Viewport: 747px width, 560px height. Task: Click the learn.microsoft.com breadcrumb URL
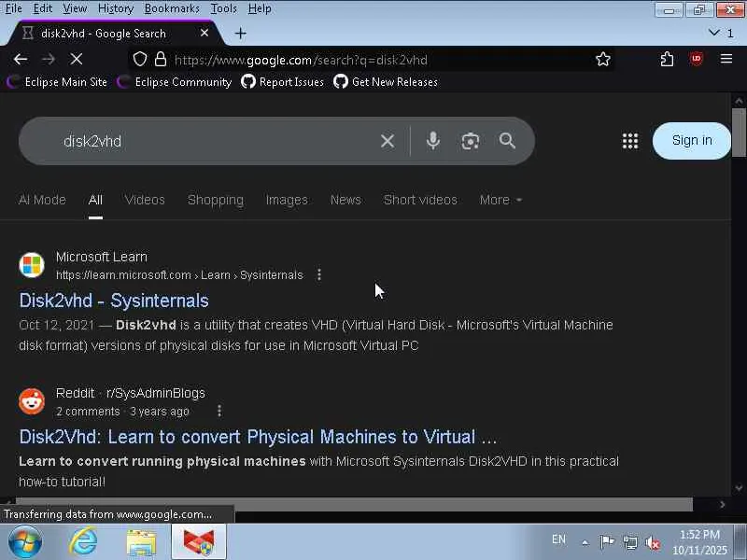coord(179,275)
